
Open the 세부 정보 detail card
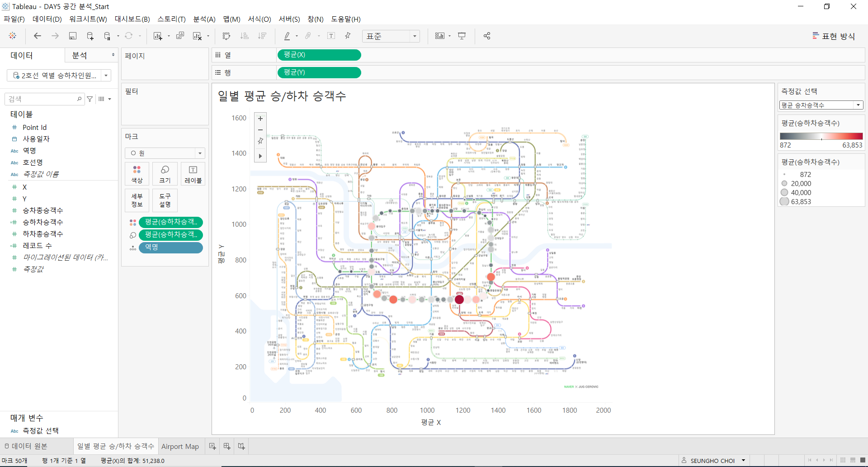click(137, 200)
